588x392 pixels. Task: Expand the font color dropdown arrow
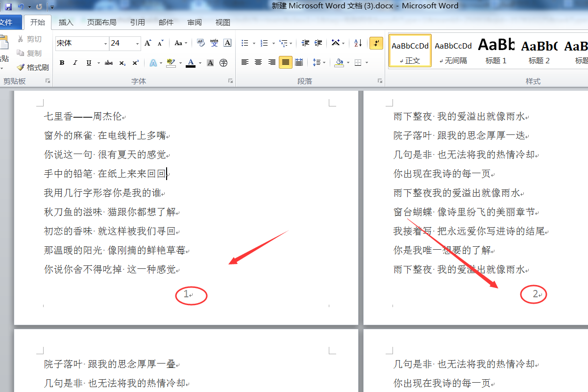(x=200, y=63)
